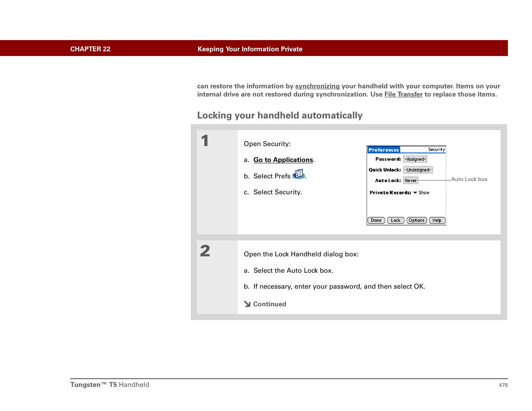
Task: Click the 'Locking your handheld automatically' heading
Action: click(280, 115)
